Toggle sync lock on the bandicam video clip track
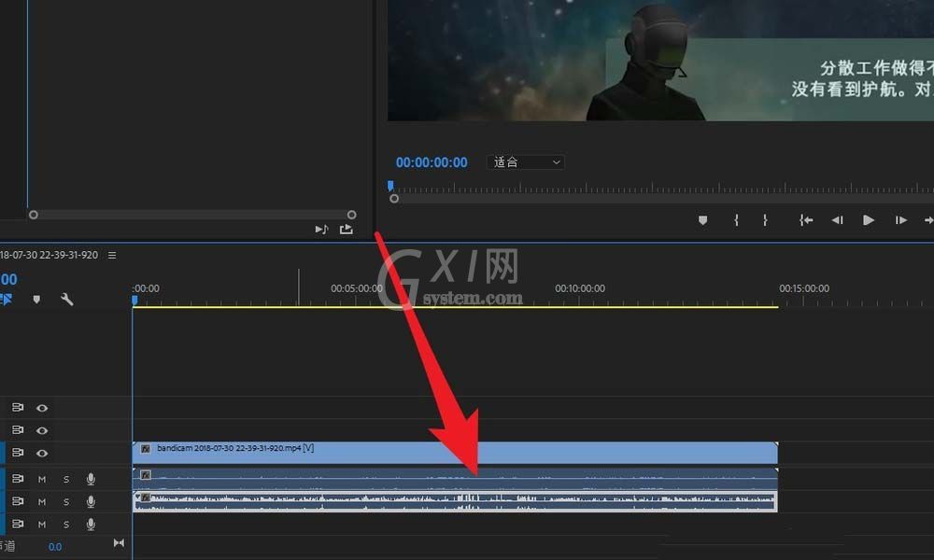The image size is (934, 560). coord(18,453)
